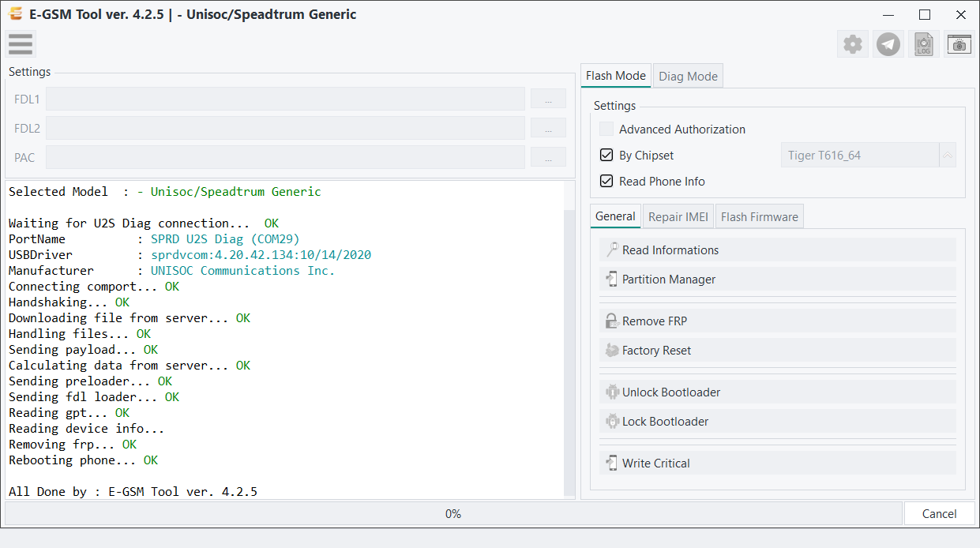The height and width of the screenshot is (548, 980).
Task: Open the hamburger main menu
Action: click(x=21, y=44)
